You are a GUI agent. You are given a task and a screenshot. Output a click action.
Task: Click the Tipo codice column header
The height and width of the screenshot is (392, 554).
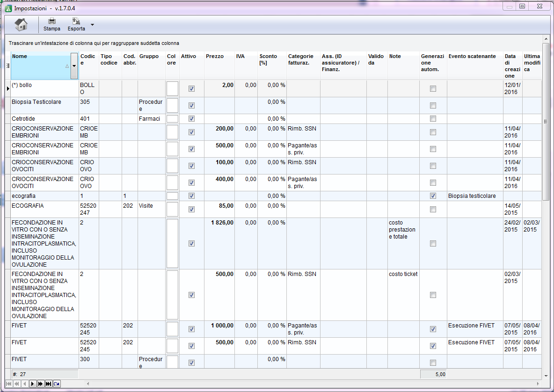[110, 65]
